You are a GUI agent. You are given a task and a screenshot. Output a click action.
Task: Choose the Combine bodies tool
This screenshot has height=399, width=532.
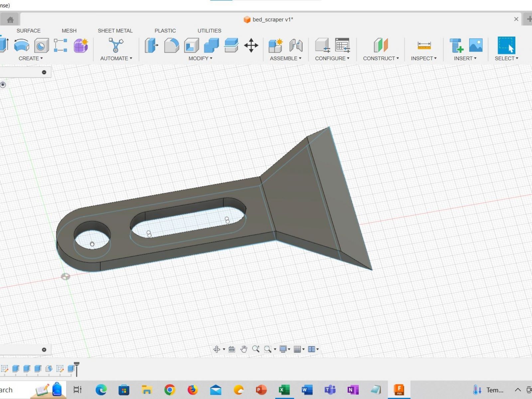[x=211, y=46]
